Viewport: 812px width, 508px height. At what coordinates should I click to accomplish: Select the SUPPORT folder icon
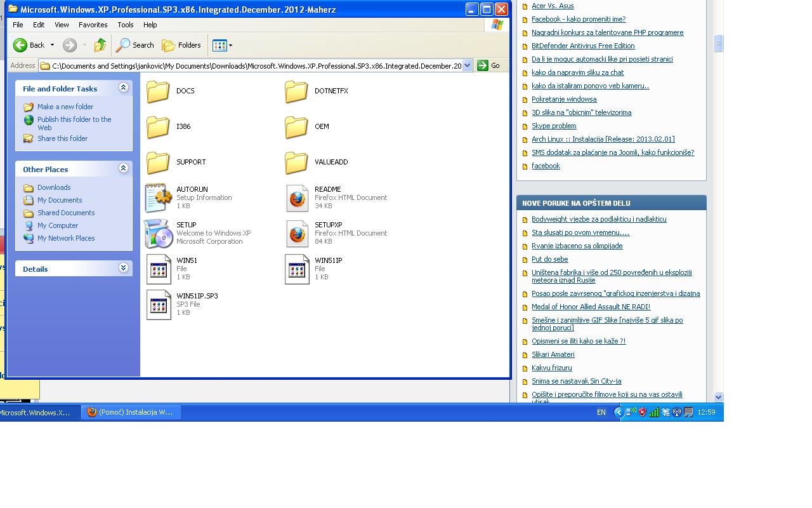coord(158,163)
